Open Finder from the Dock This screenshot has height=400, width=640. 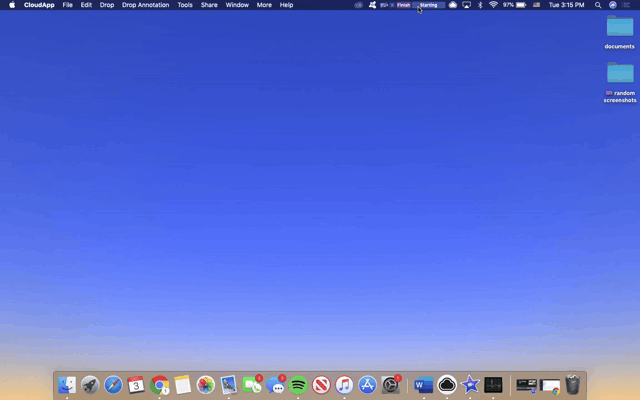click(67, 385)
